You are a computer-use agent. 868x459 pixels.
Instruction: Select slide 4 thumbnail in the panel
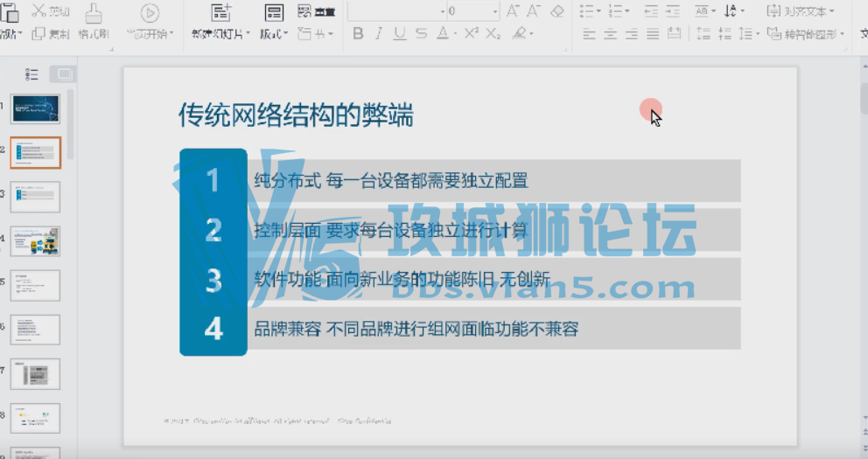pos(35,240)
